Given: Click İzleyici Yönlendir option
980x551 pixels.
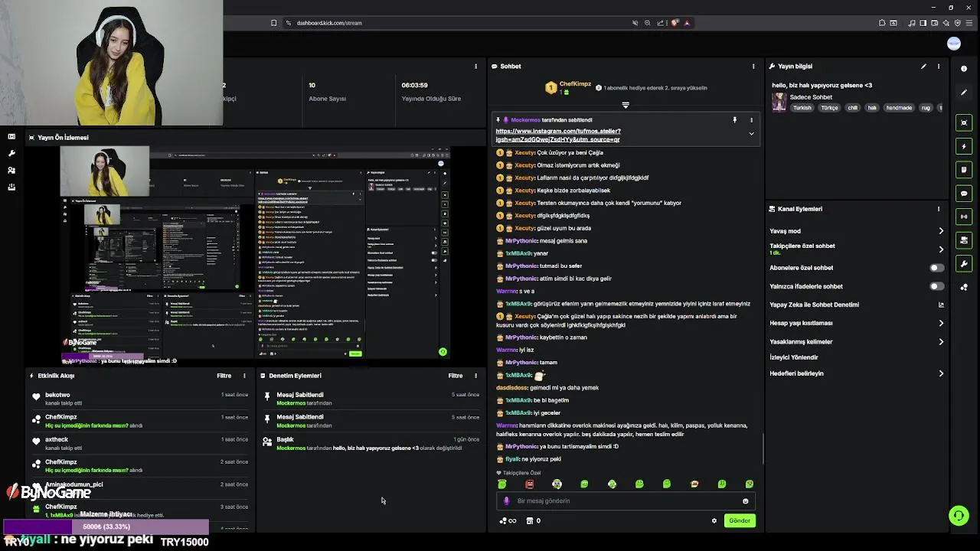Looking at the screenshot, I should 794,357.
